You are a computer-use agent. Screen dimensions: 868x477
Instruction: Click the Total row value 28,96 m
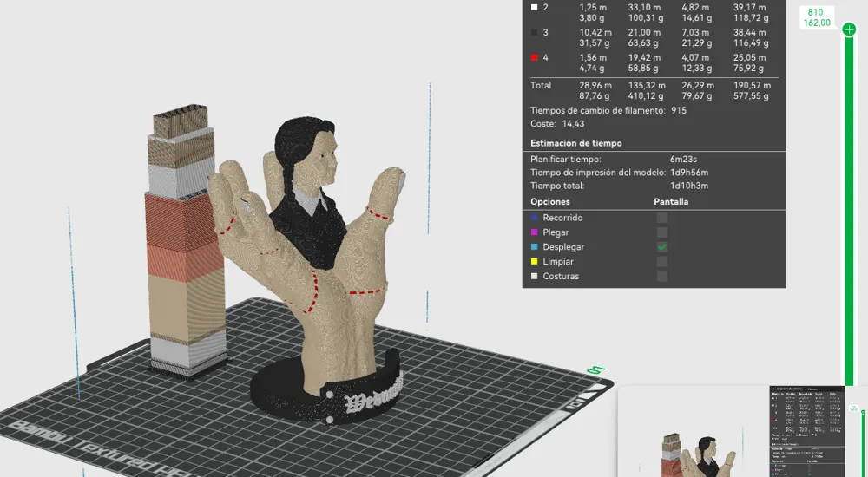coord(595,86)
